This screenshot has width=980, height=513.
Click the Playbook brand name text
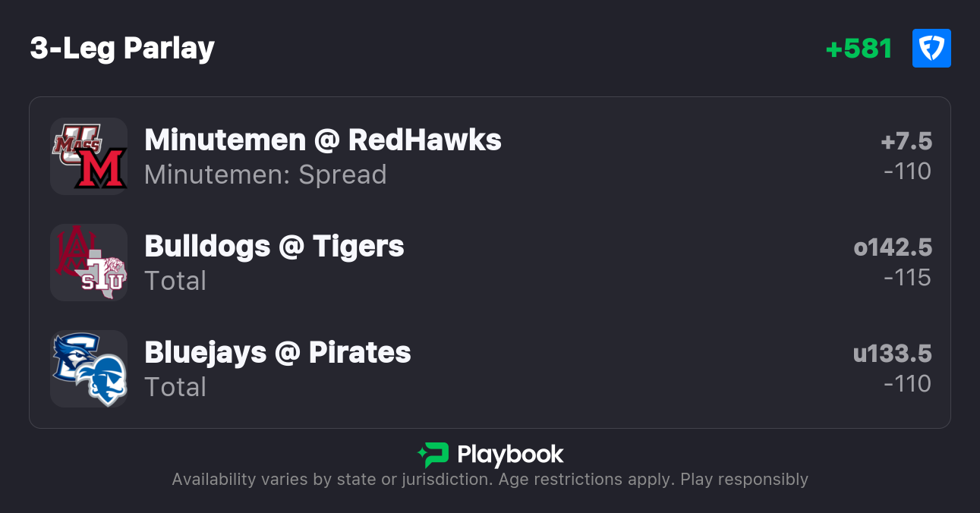coord(510,455)
